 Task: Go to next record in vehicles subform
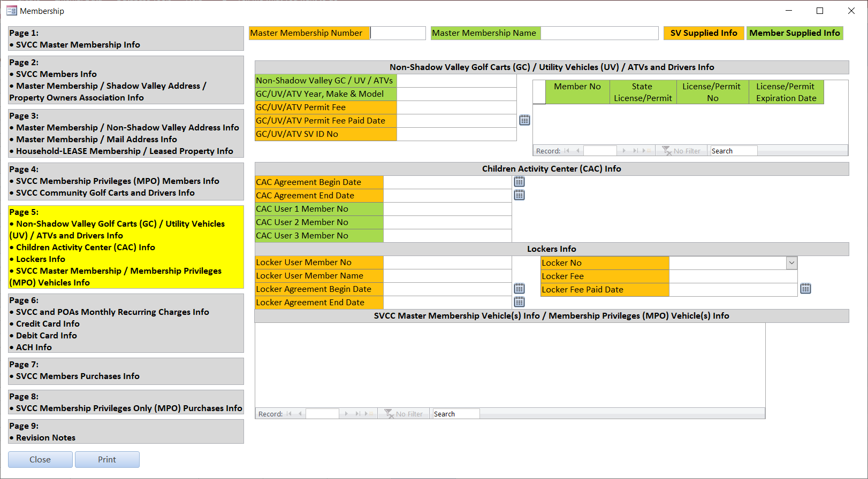click(x=346, y=414)
